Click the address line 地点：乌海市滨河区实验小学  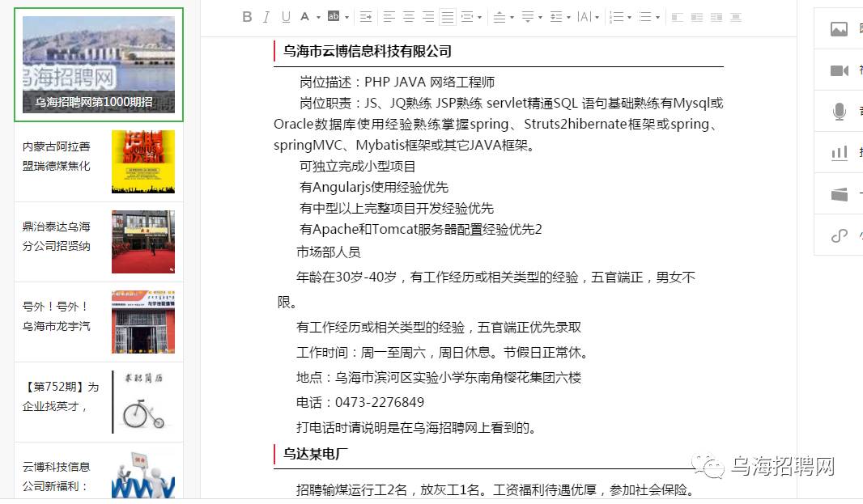[439, 378]
